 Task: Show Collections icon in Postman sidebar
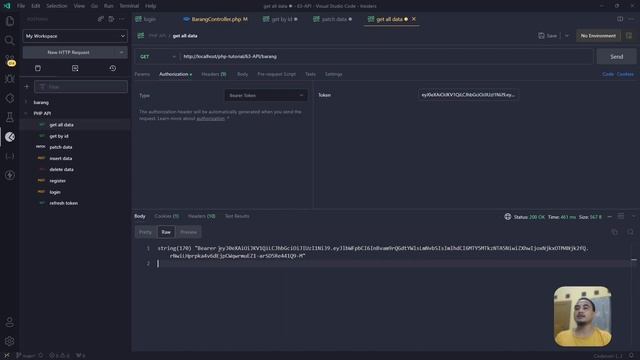coord(38,68)
